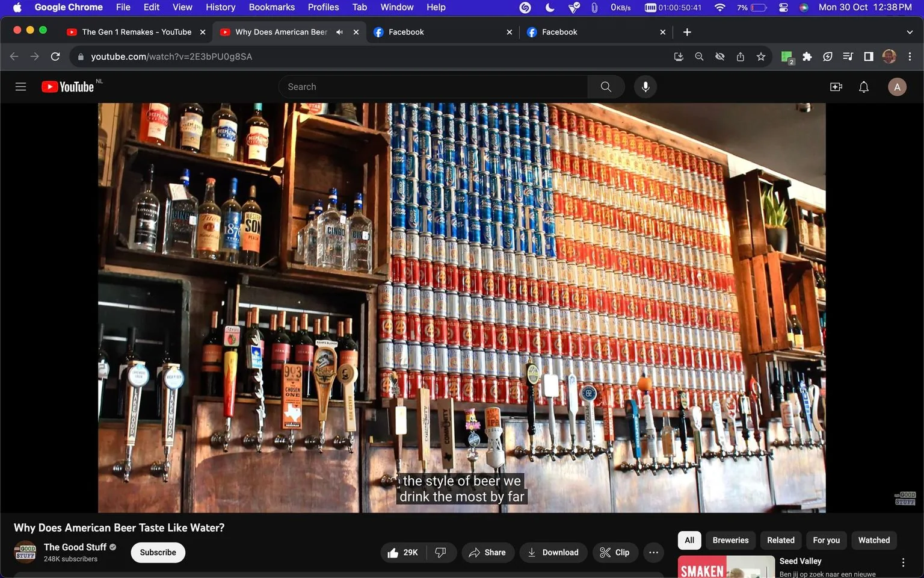The height and width of the screenshot is (578, 924).
Task: Open the Chrome profile avatar
Action: (889, 57)
